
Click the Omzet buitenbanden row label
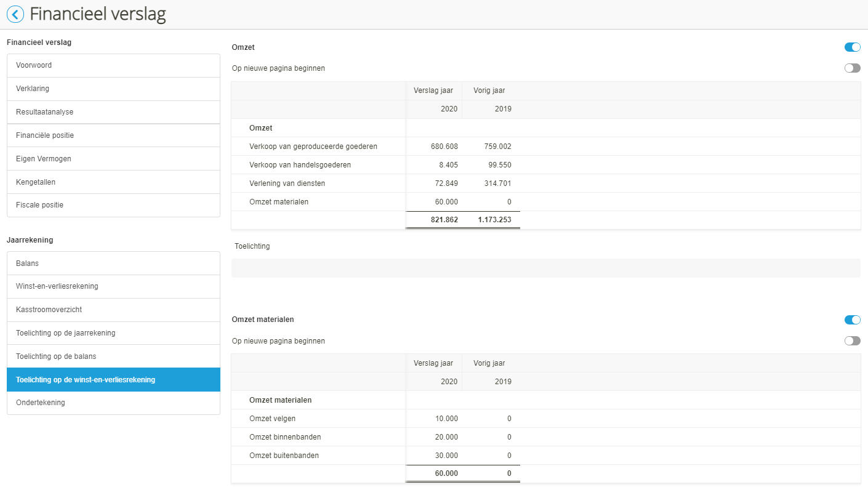(x=284, y=456)
